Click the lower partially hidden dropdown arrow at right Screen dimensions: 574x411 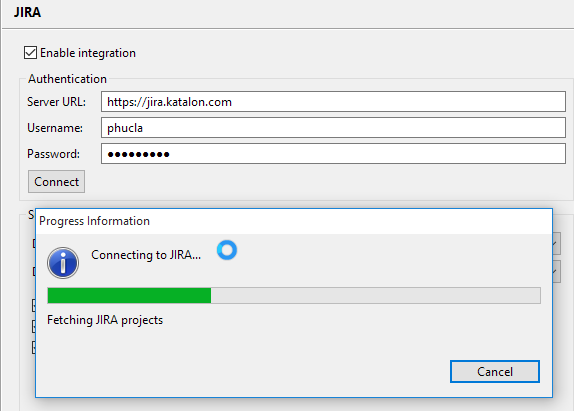click(556, 272)
